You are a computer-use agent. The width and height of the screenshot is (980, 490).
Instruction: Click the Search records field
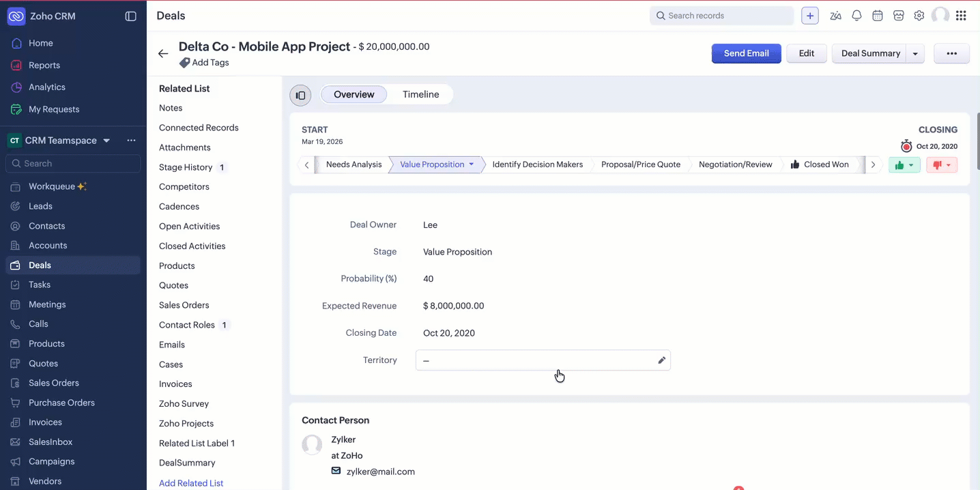tap(722, 16)
